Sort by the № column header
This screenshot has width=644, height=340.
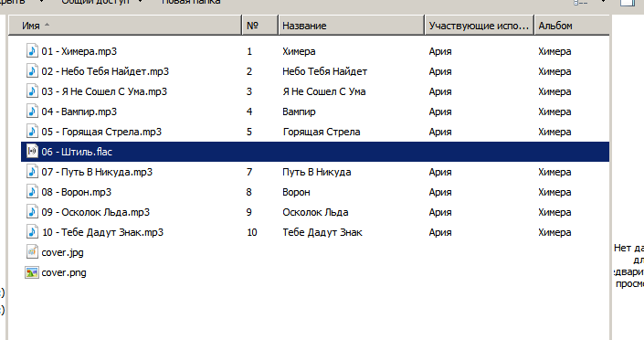[x=260, y=26]
